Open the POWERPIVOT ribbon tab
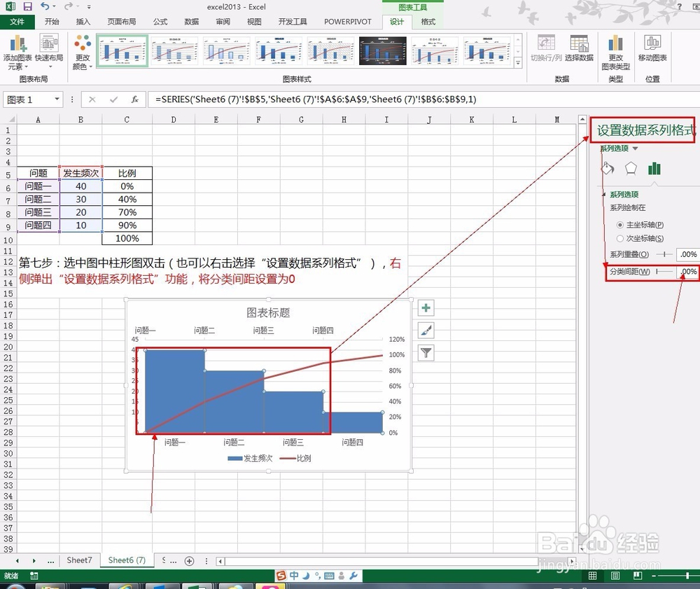The width and height of the screenshot is (700, 589). tap(348, 22)
